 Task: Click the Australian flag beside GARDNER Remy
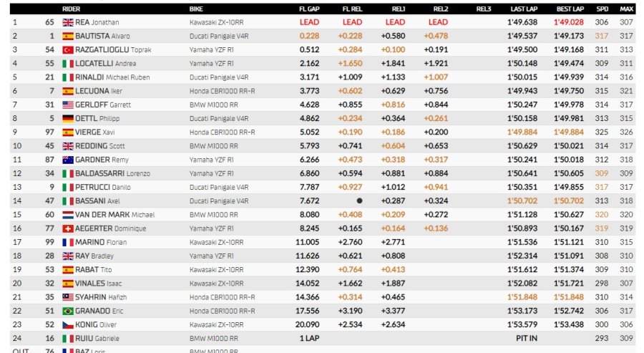pyautogui.click(x=68, y=160)
